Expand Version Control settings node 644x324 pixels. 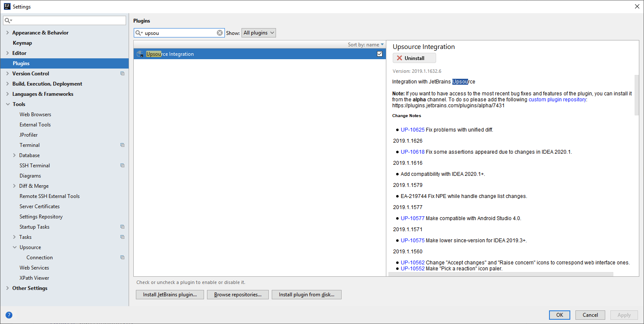click(x=7, y=74)
